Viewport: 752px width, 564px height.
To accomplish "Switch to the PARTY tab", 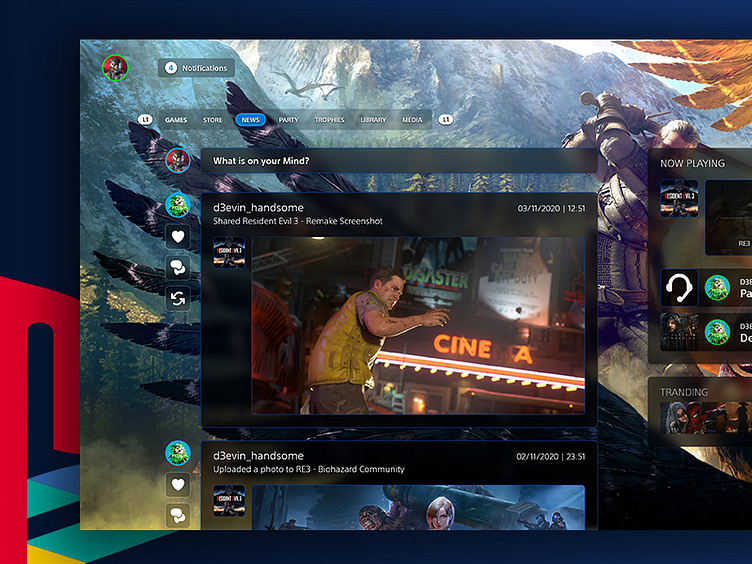I will 288,120.
